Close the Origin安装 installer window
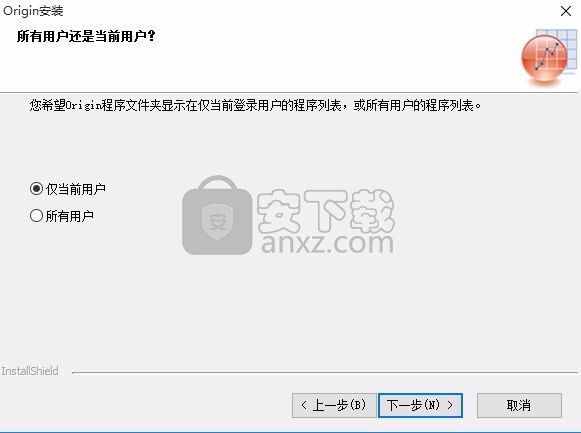Viewport: 581px width, 433px height. [x=566, y=11]
